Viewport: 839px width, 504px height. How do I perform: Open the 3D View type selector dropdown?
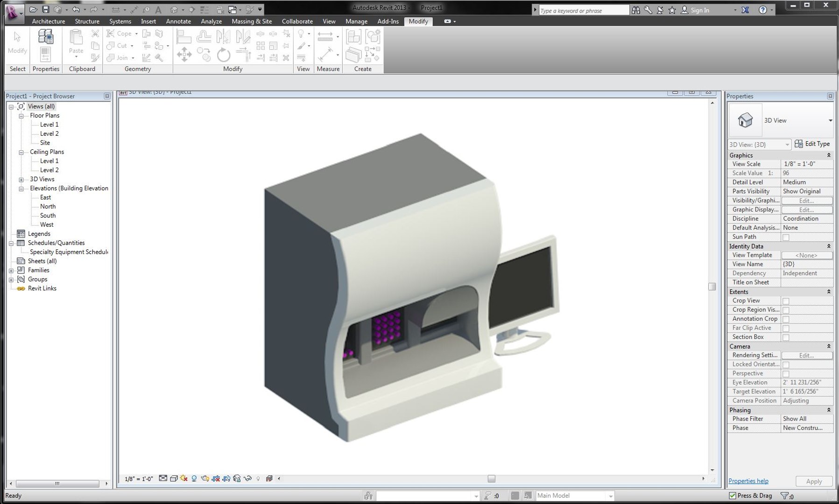click(830, 120)
